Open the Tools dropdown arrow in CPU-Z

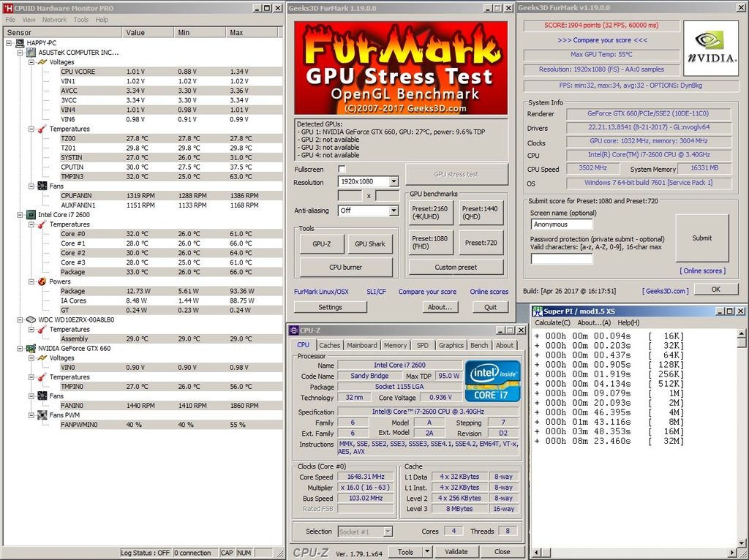pyautogui.click(x=427, y=551)
